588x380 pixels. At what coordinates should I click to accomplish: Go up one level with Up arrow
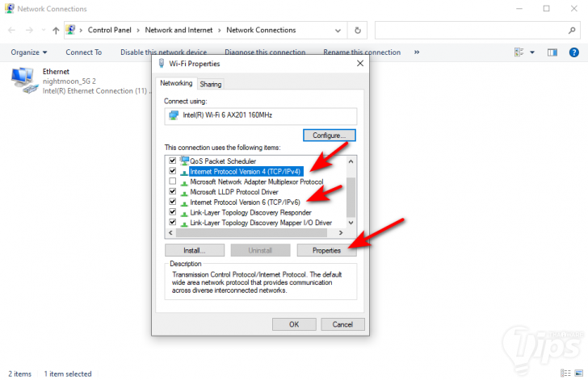pos(56,31)
